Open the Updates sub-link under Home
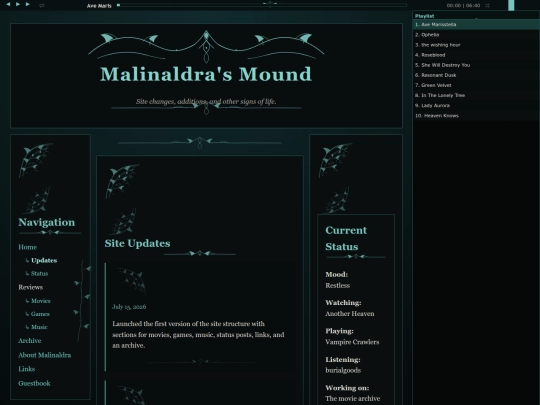 click(44, 260)
